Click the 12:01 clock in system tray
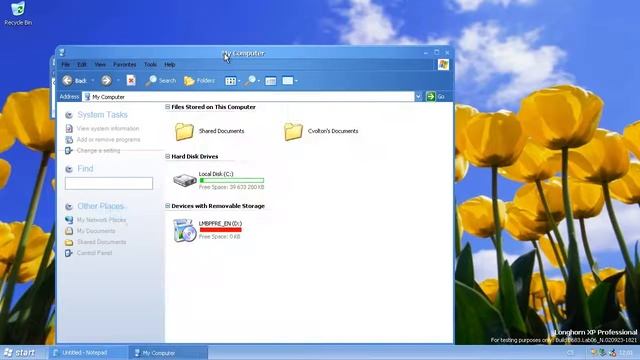The height and width of the screenshot is (360, 640). [x=626, y=353]
